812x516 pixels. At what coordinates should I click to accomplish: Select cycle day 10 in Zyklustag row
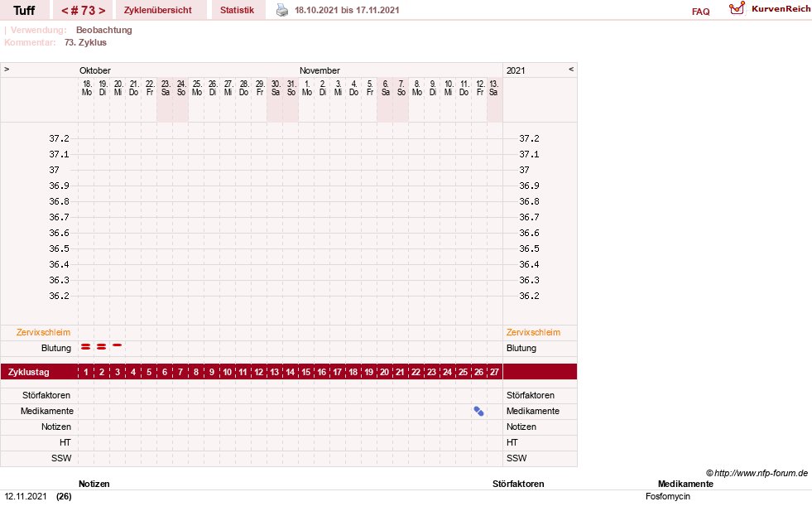pyautogui.click(x=228, y=372)
